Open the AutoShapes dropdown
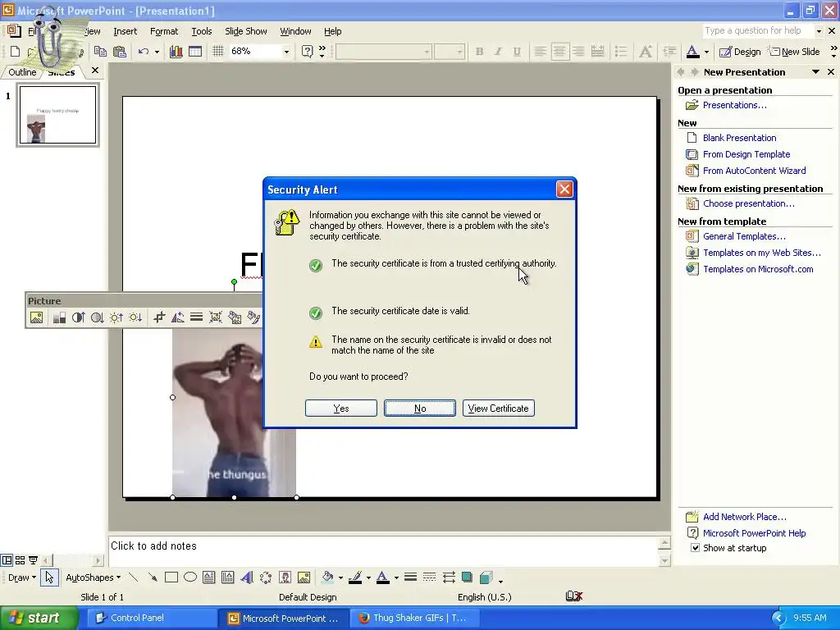 (93, 577)
